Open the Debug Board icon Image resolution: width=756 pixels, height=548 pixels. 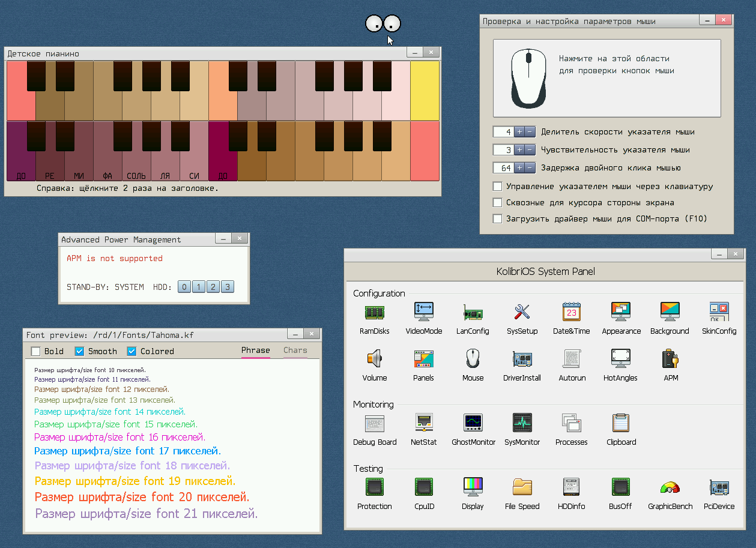click(x=375, y=423)
